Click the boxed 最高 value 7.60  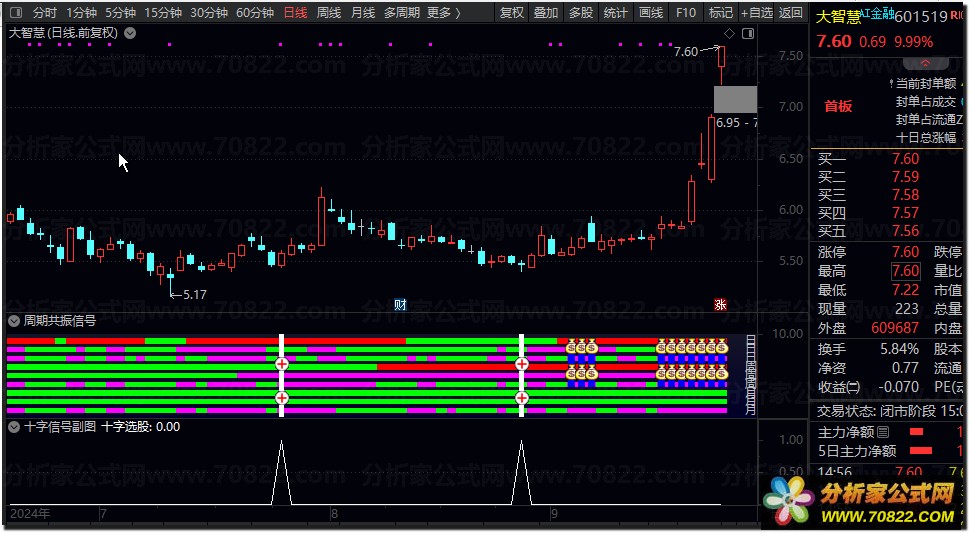(905, 271)
